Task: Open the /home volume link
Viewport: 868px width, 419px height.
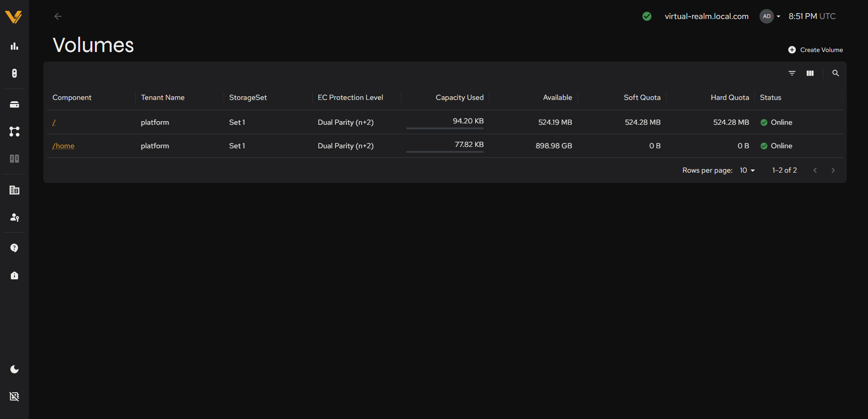Action: [x=63, y=146]
